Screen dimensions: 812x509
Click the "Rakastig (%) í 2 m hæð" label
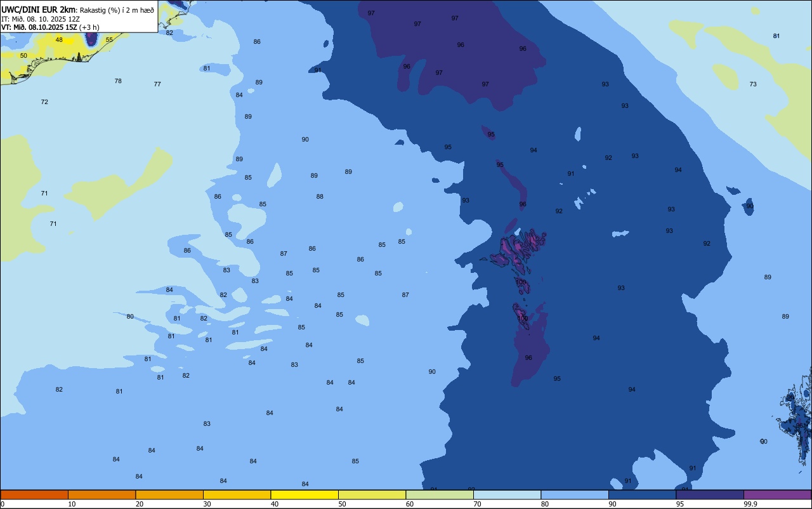117,10
